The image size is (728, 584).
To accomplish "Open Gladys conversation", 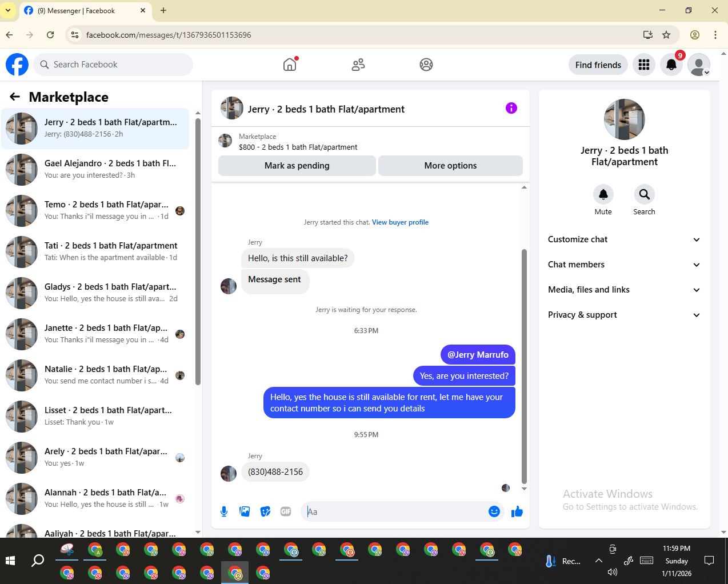I will (95, 293).
